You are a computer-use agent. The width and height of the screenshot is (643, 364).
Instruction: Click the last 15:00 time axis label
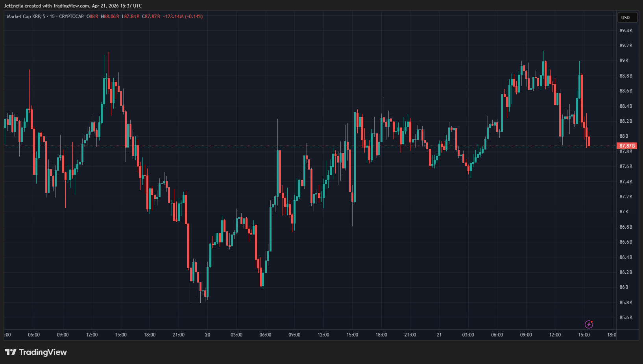coord(584,335)
